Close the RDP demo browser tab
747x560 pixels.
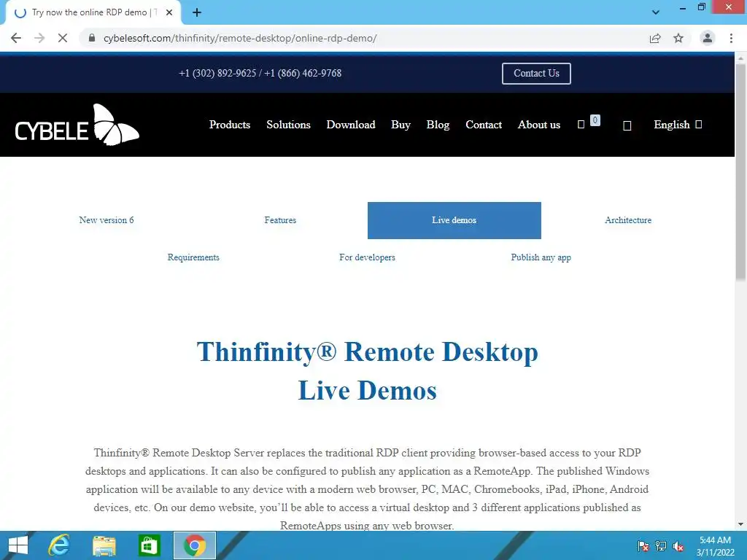[169, 12]
